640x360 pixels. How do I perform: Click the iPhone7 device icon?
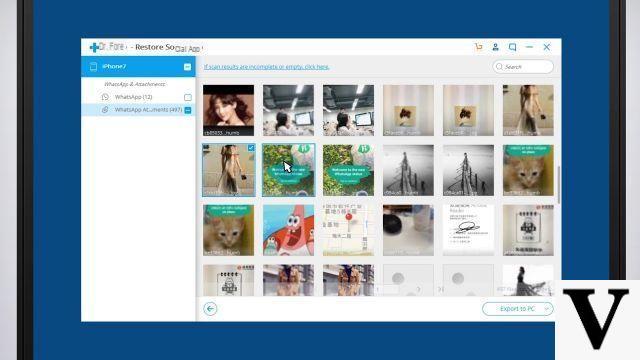click(93, 67)
